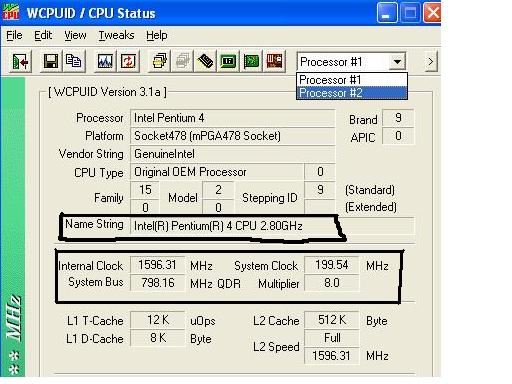This screenshot has height=384, width=512.
Task: Close the WCPUID window
Action: click(432, 13)
